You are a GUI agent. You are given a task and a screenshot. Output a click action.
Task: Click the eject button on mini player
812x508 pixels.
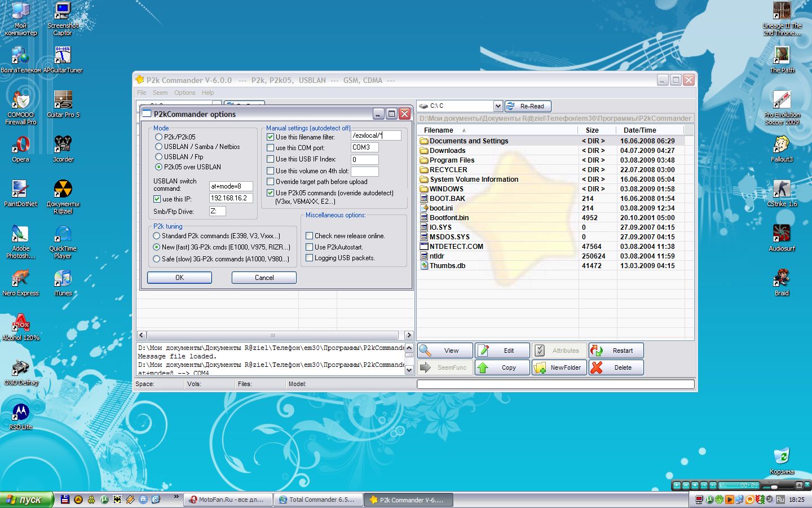pyautogui.click(x=798, y=485)
